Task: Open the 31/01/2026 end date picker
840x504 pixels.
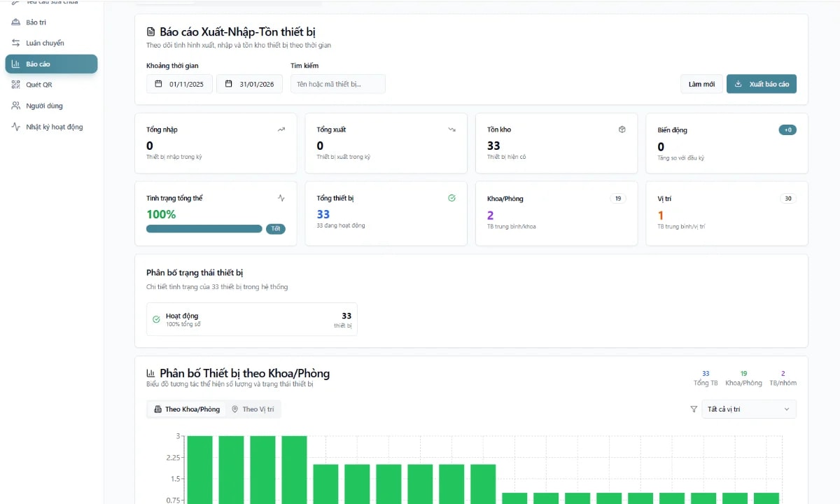Action: [x=249, y=84]
